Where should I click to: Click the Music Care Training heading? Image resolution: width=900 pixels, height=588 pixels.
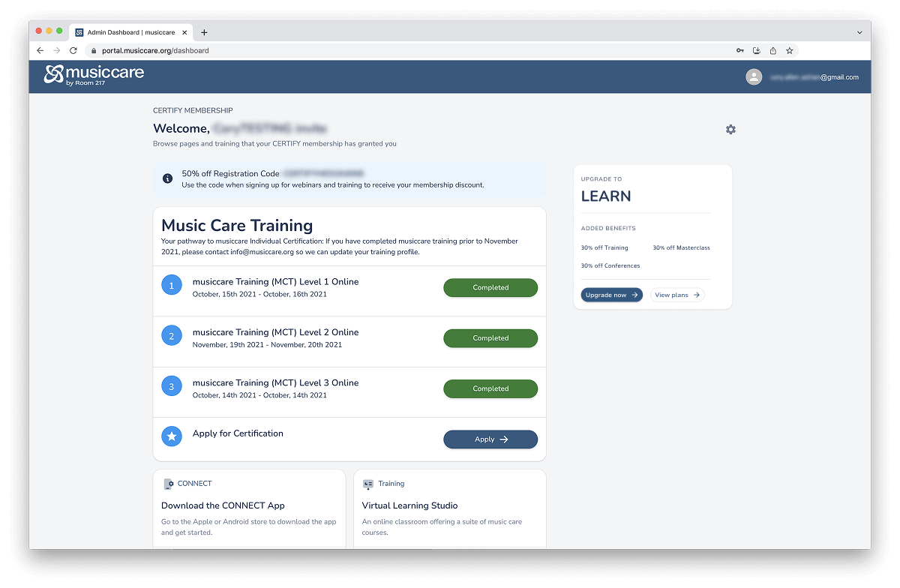237,226
